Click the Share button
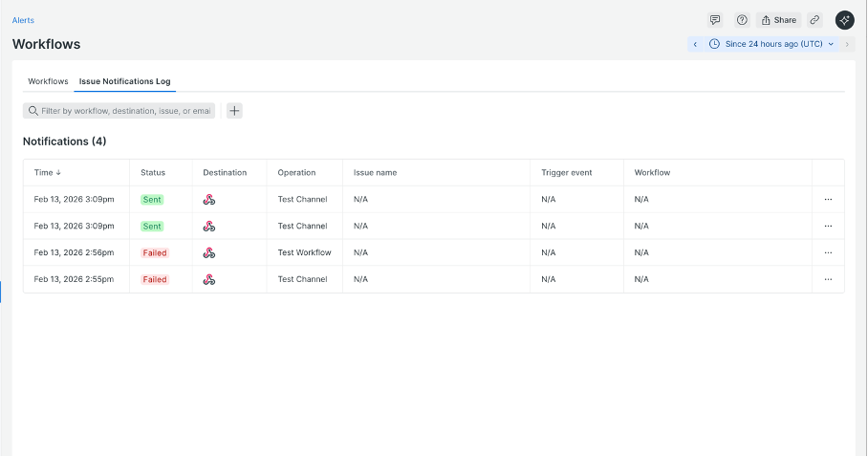The image size is (868, 457). (778, 20)
